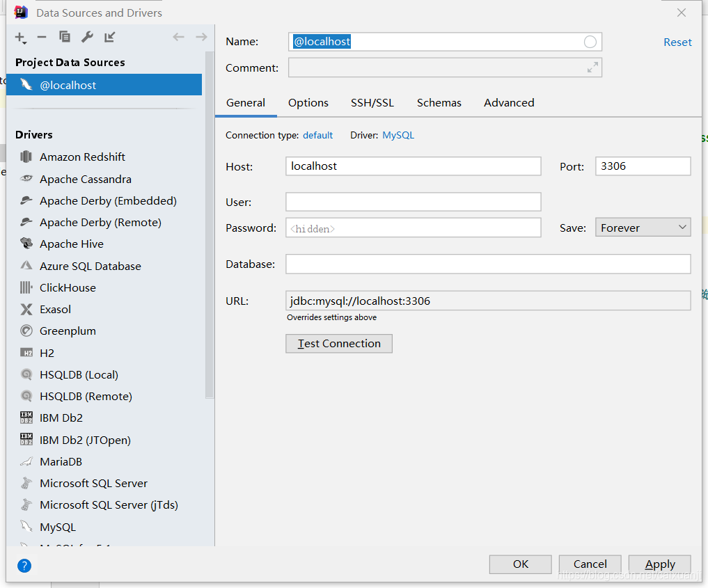Focus the Database input field

[x=488, y=264]
